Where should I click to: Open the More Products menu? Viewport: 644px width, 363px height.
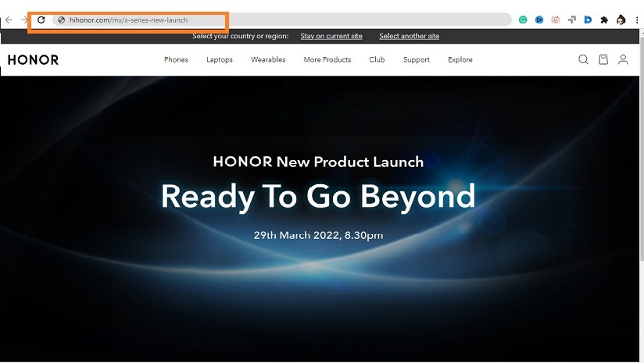point(327,59)
